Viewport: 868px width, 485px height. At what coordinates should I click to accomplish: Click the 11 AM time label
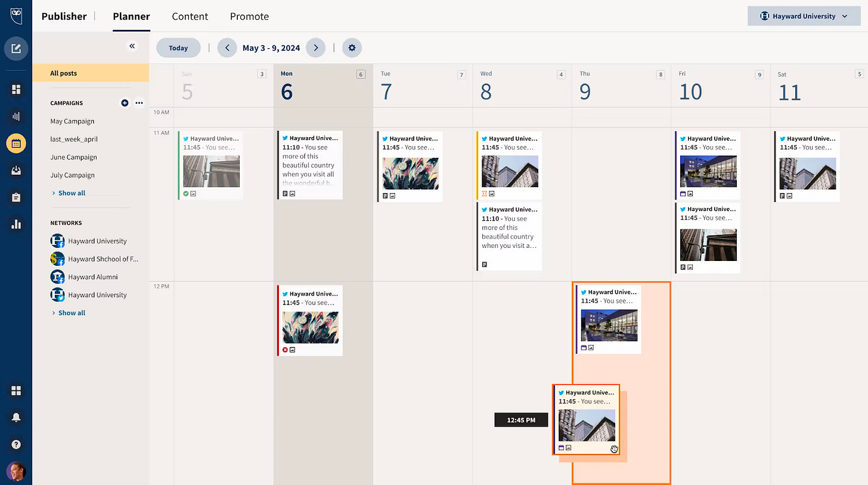tap(162, 133)
